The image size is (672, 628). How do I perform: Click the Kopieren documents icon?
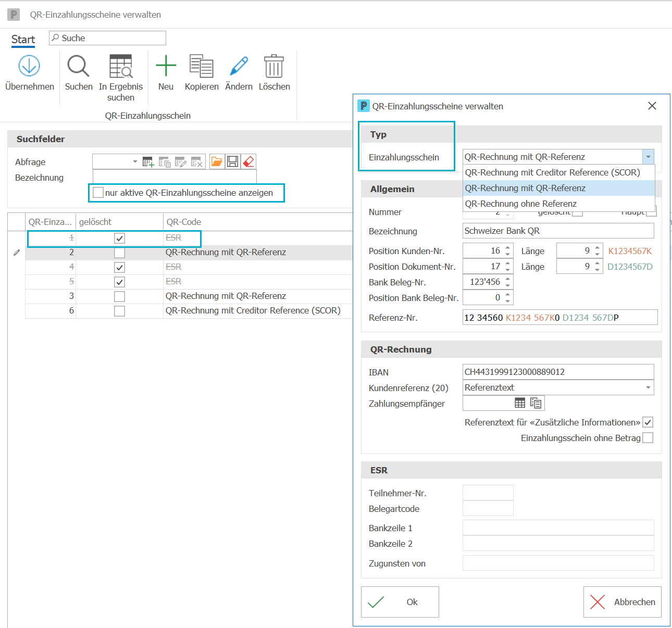[202, 66]
